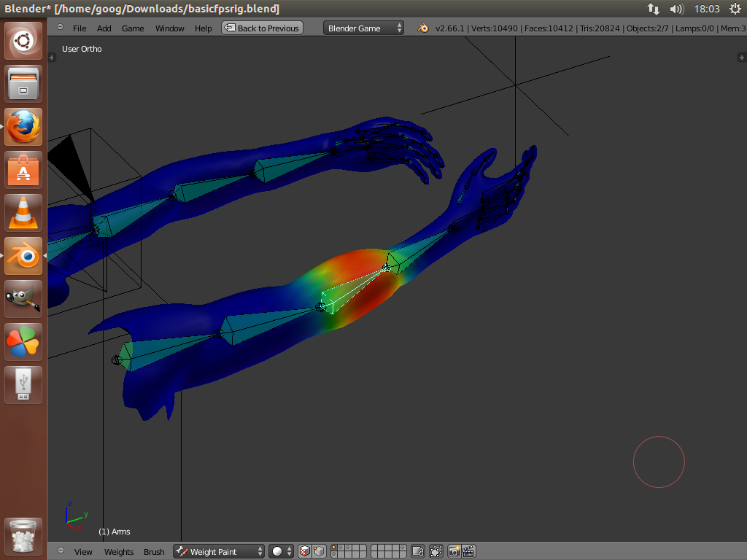The height and width of the screenshot is (560, 747).
Task: Click the network indicator in top panel
Action: 653,9
